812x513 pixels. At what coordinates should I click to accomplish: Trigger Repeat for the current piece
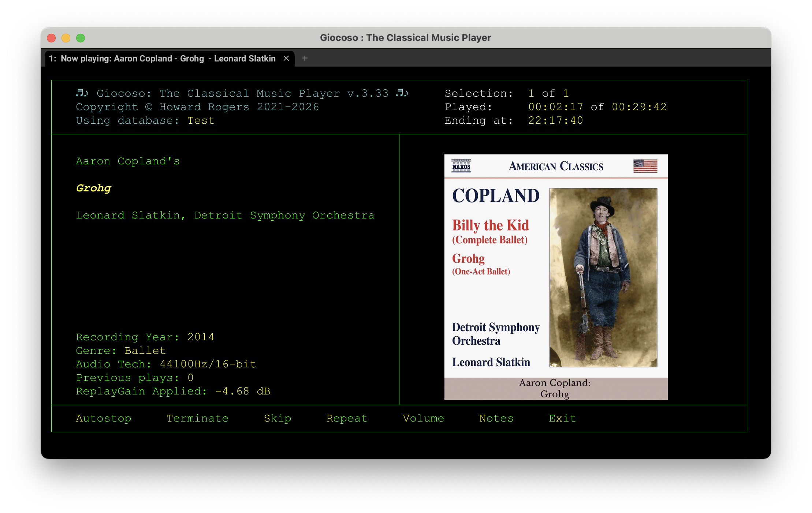point(346,418)
